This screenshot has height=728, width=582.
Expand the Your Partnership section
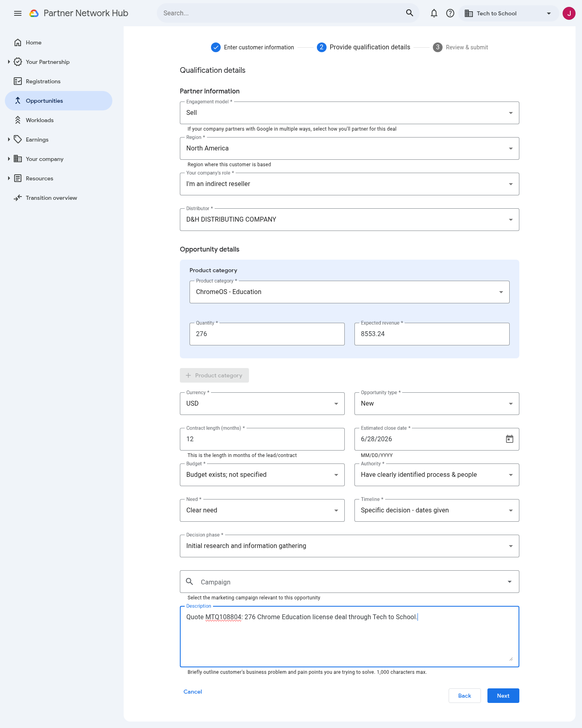9,62
